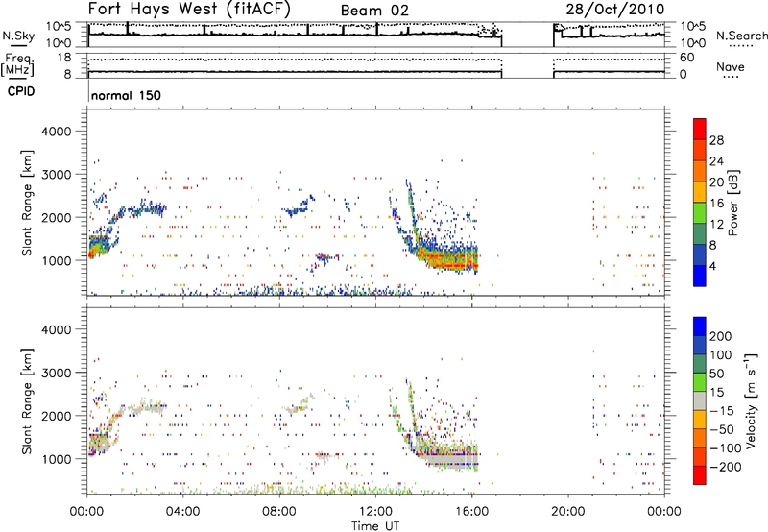The width and height of the screenshot is (768, 532).
Task: Click "Slant Range [km]" label of velocity panel
Action: 27,401
